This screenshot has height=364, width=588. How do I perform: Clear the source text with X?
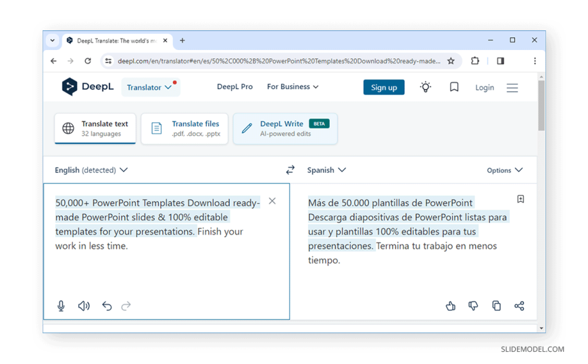point(272,201)
